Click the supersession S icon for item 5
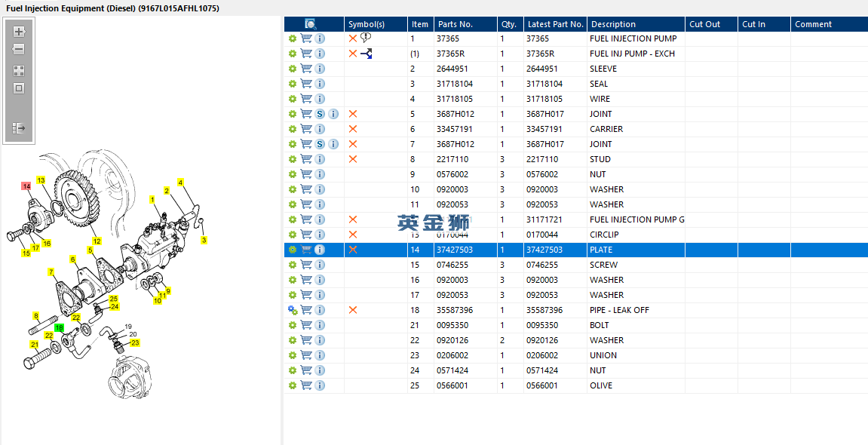This screenshot has height=445, width=868. 320,114
